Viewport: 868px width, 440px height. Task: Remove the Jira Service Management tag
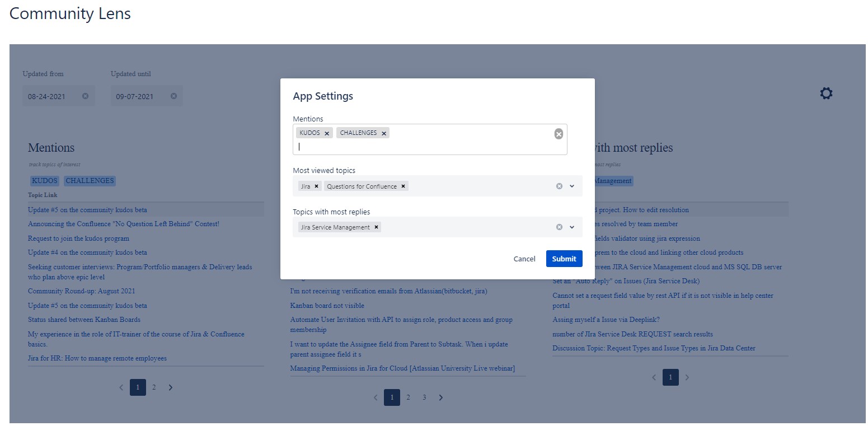[x=376, y=227]
